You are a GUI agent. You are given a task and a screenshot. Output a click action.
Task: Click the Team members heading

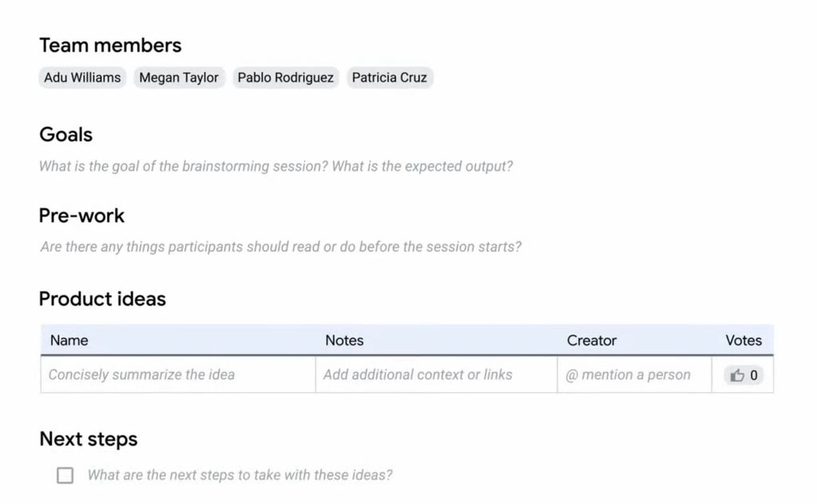click(110, 45)
